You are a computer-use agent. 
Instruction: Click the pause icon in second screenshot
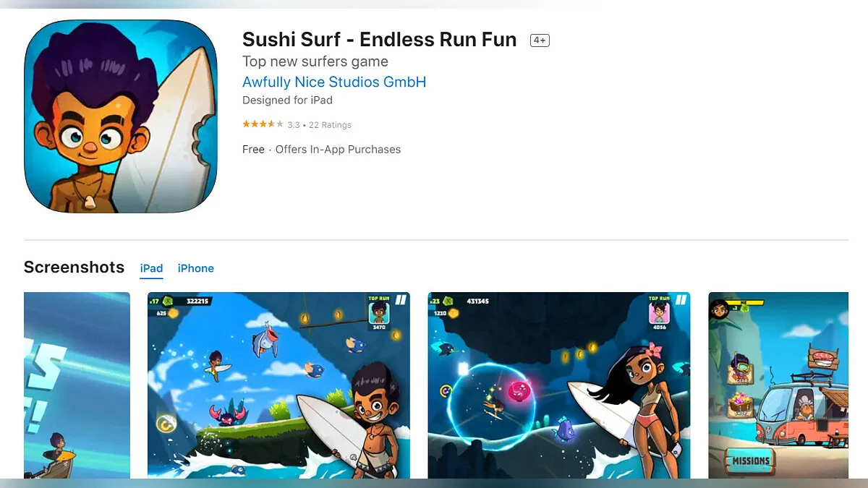400,299
